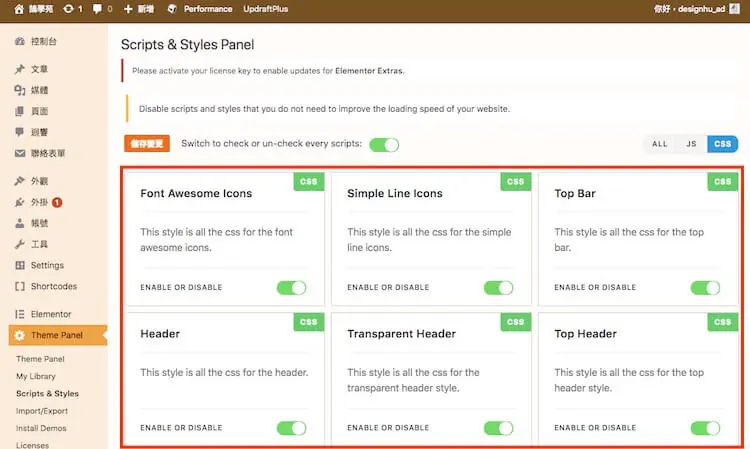Click the Pages icon in the sidebar
This screenshot has height=449, width=750.
20,111
